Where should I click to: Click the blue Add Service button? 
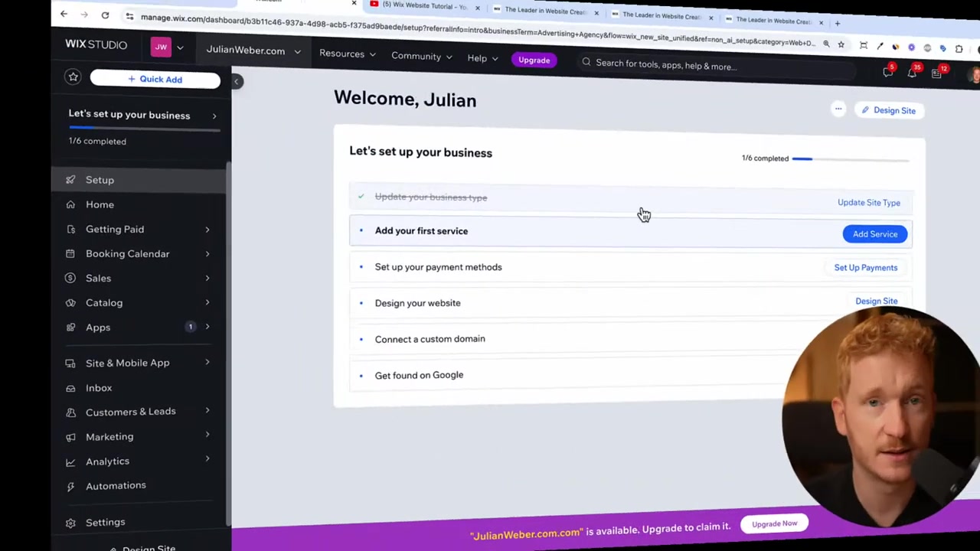tap(875, 234)
